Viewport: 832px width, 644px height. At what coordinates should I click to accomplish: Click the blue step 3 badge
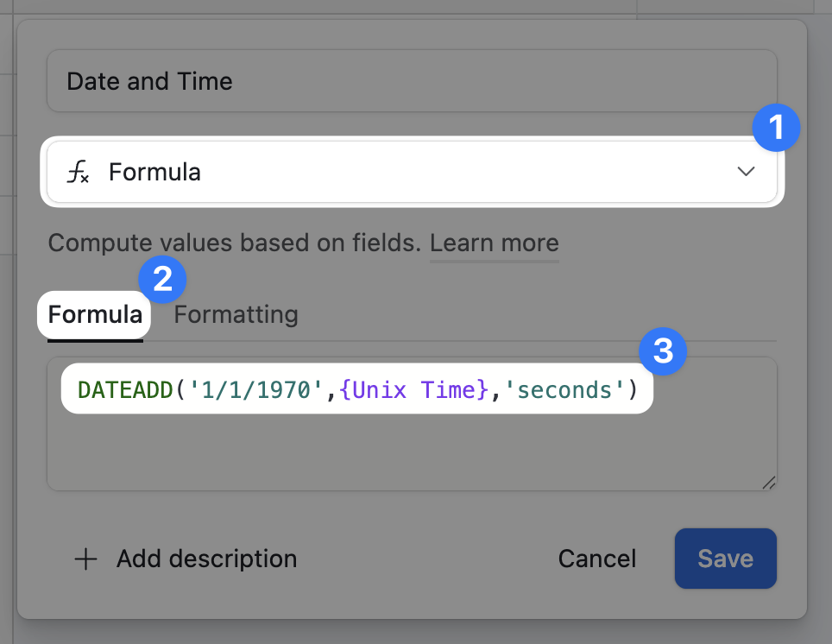(x=662, y=351)
